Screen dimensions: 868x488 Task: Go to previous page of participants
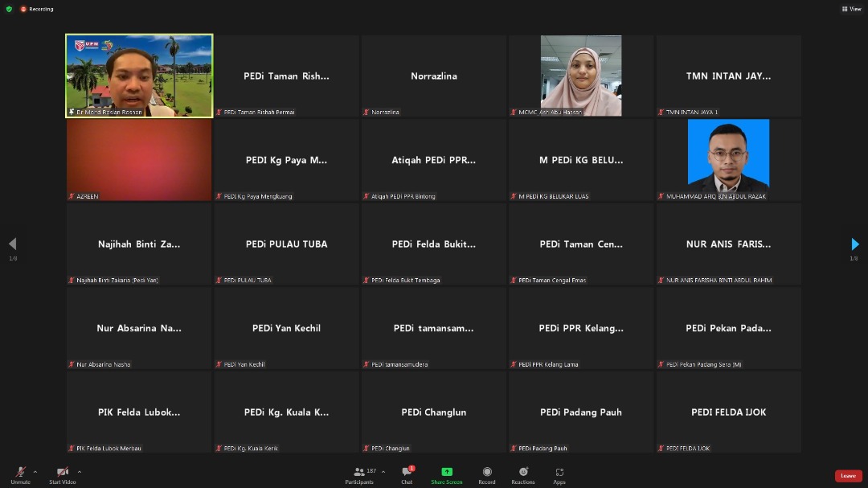coord(12,244)
